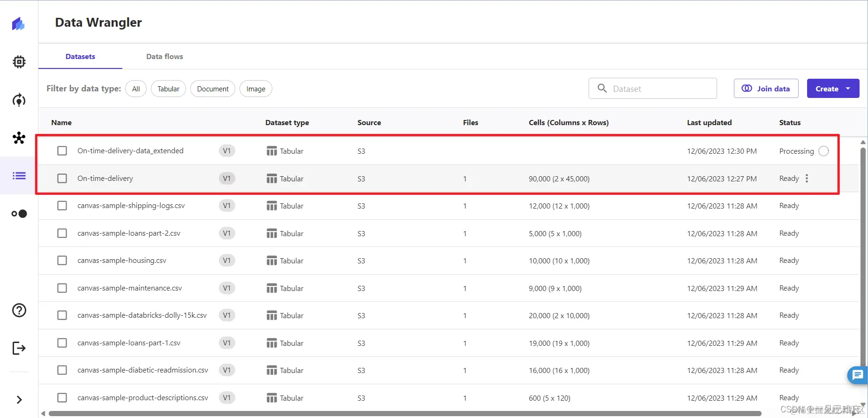
Task: Open dataset canvas-sample-diabetic-readmission.csv
Action: tap(142, 370)
